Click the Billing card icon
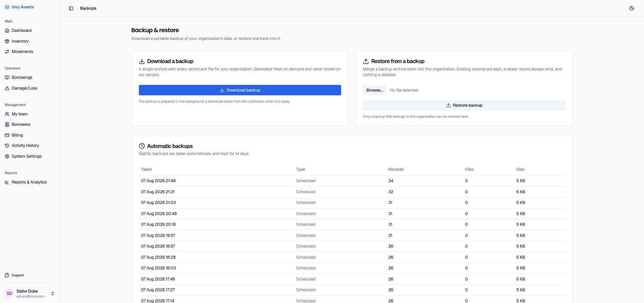The image size is (644, 303). tap(7, 135)
